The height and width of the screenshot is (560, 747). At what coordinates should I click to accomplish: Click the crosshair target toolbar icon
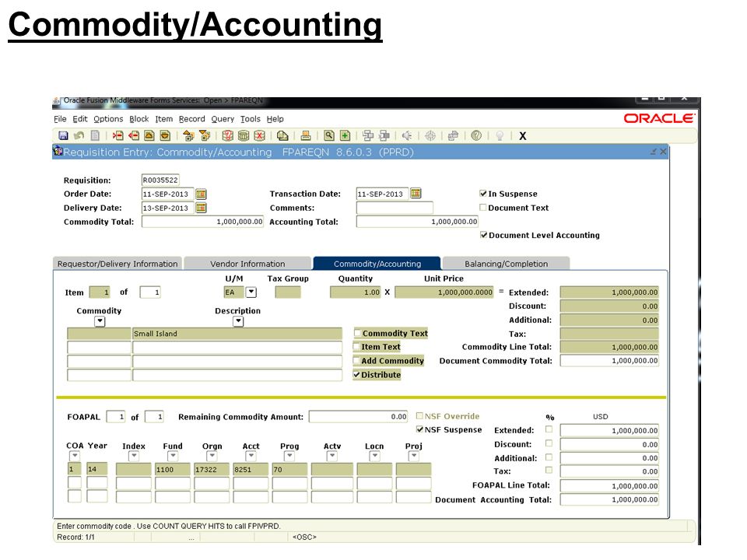(x=430, y=135)
